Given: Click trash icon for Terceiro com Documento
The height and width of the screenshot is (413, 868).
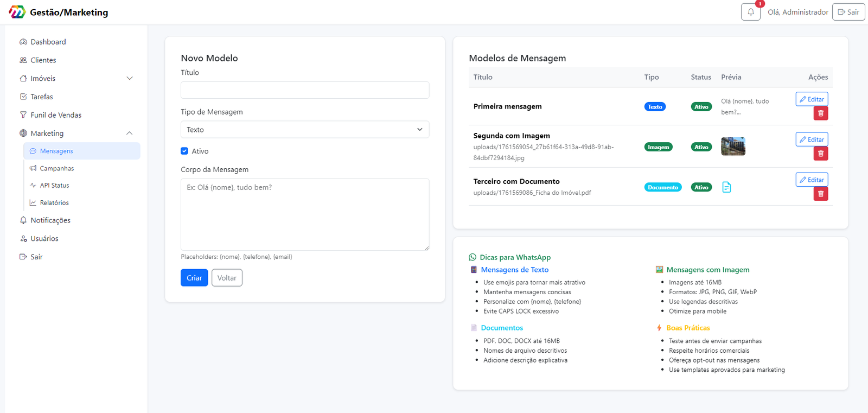Looking at the screenshot, I should (x=820, y=194).
